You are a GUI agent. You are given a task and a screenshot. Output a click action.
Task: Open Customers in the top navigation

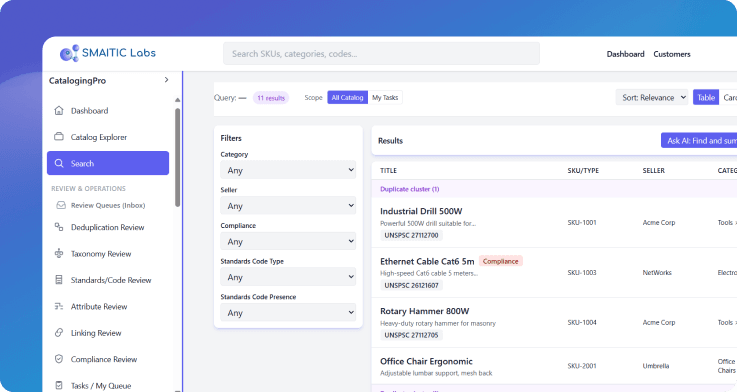pos(672,54)
